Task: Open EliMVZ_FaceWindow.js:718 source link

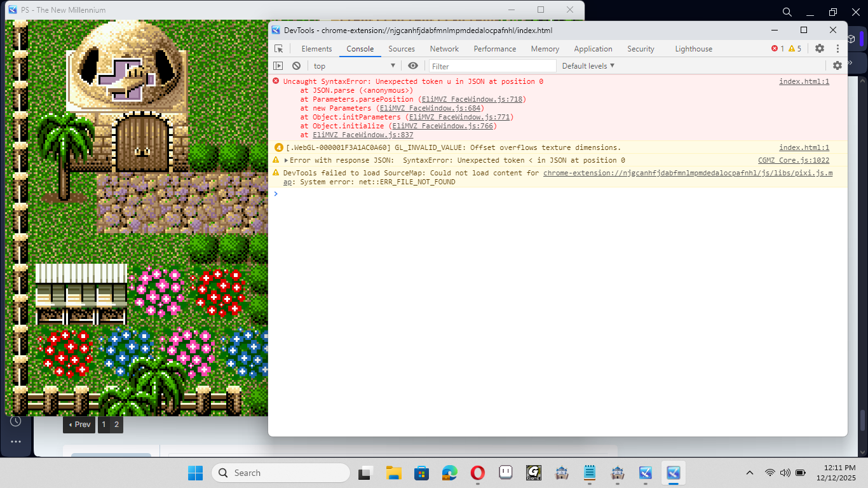Action: (471, 99)
